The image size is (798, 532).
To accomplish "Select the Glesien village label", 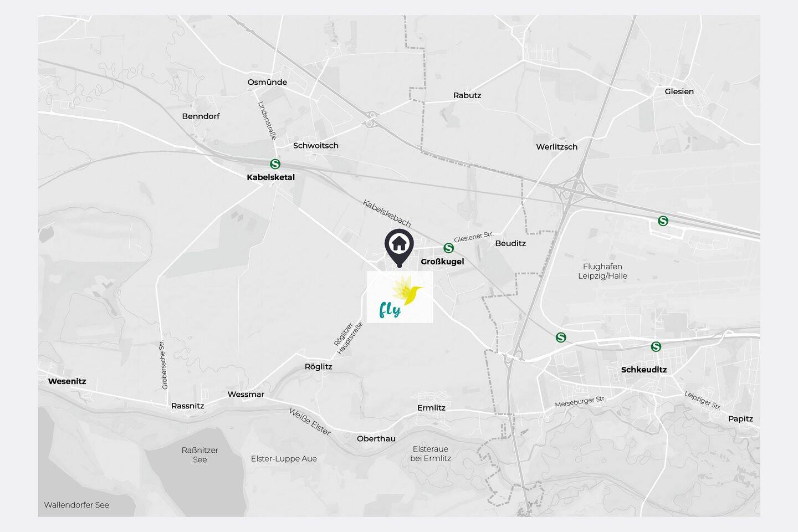I will [x=679, y=91].
